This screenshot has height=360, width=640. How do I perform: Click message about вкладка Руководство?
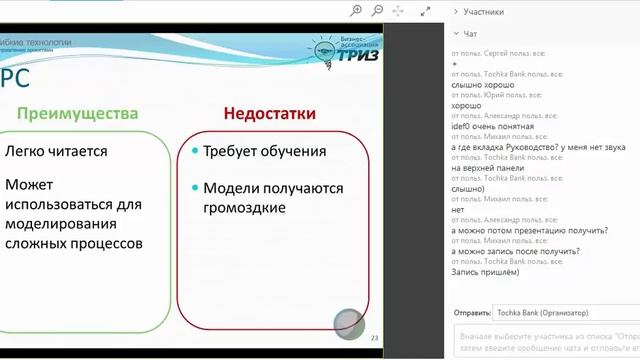pyautogui.click(x=538, y=147)
